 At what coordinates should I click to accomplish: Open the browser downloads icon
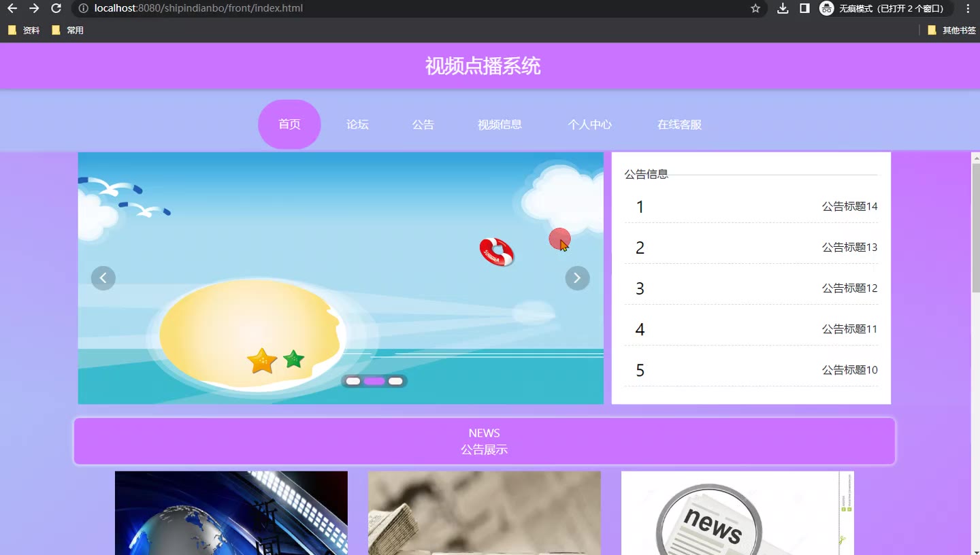pyautogui.click(x=783, y=8)
